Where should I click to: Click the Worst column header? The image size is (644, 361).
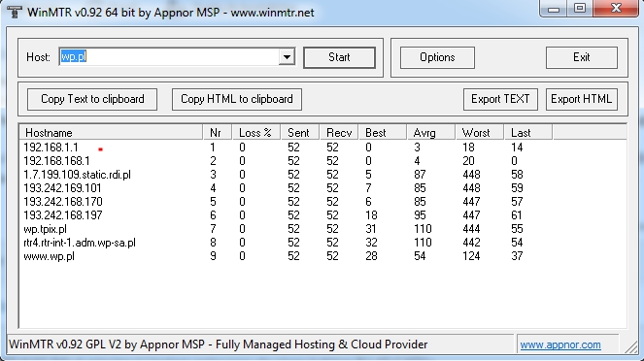click(479, 133)
